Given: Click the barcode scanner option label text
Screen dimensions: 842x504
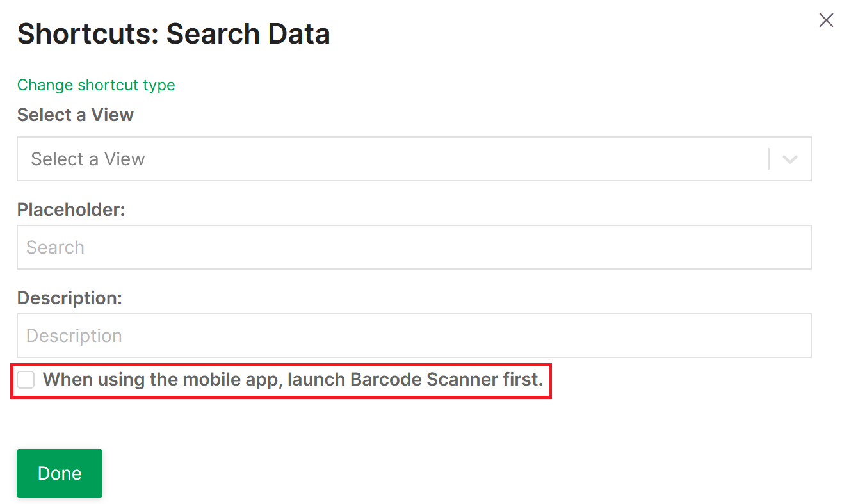Looking at the screenshot, I should tap(295, 379).
